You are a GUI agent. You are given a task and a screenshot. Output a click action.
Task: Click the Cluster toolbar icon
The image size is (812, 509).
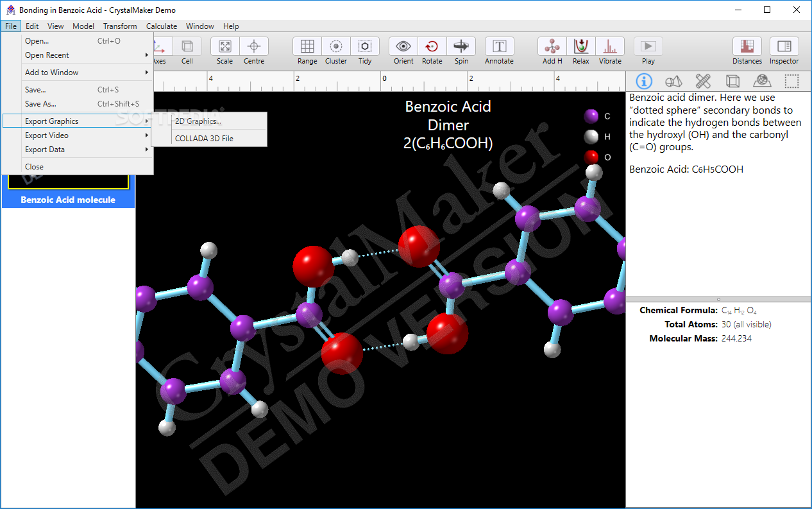coord(336,46)
